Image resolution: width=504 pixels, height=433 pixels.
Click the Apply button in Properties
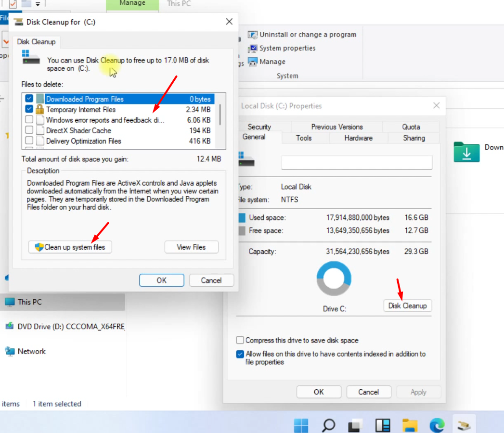pos(418,392)
